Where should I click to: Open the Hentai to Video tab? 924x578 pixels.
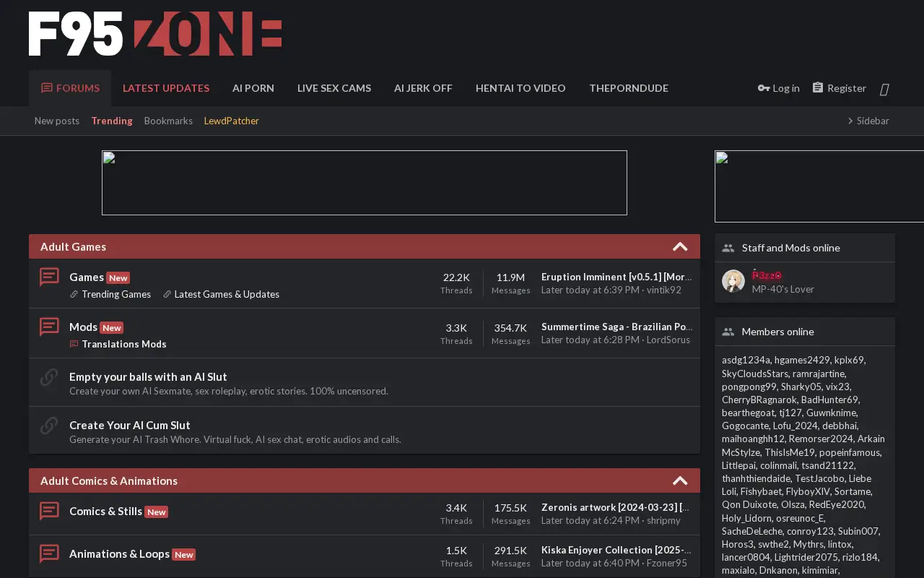tap(520, 88)
